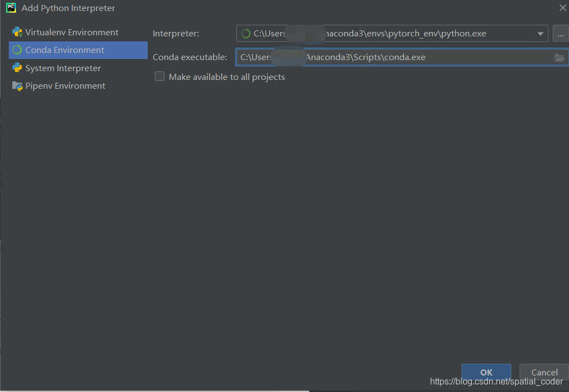Click the PyCharm logo in title bar
Screen dimensions: 569x392
tap(11, 8)
